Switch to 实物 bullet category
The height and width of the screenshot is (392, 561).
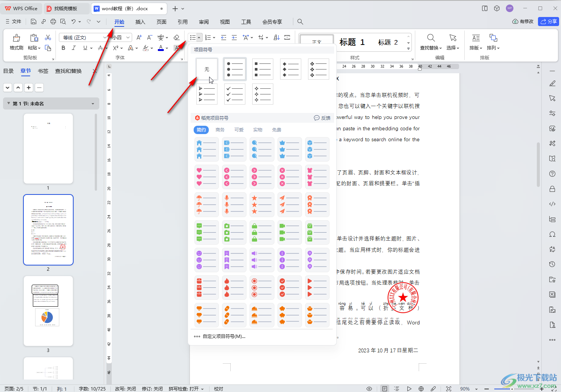pos(258,130)
